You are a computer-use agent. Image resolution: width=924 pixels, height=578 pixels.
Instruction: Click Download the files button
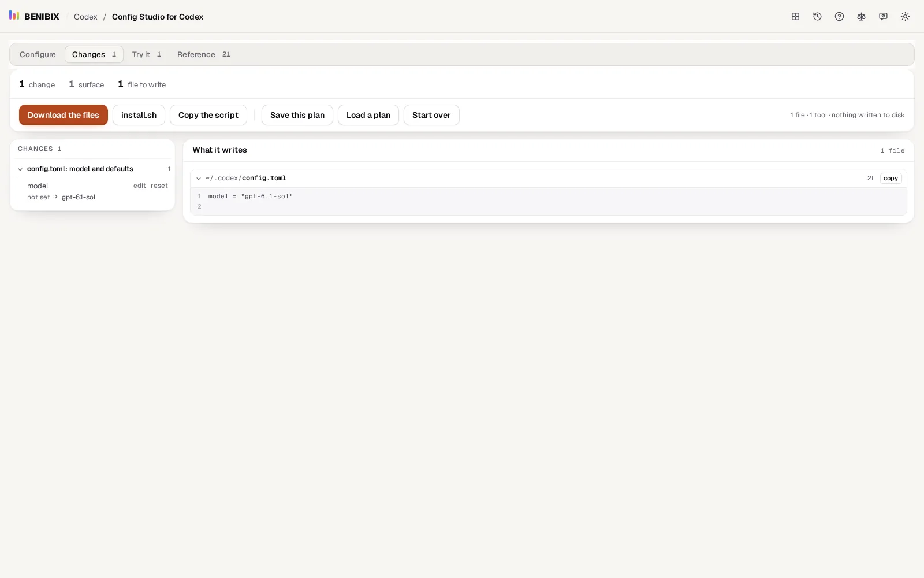click(64, 115)
